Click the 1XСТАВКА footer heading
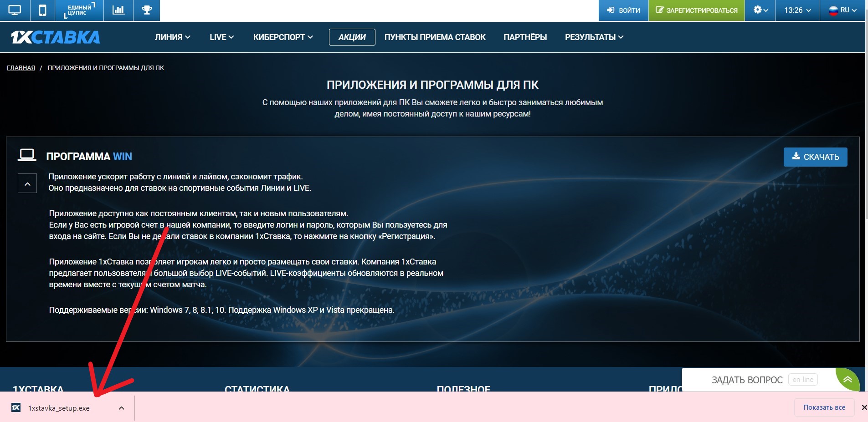The image size is (868, 422). [x=38, y=389]
